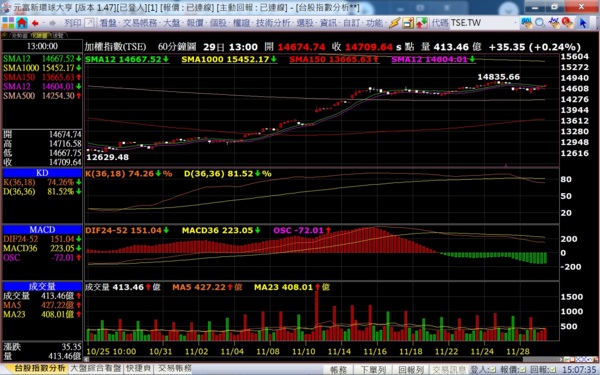Toggle the 報價 checkbox in status bar
The width and height of the screenshot is (600, 375).
pos(523,370)
